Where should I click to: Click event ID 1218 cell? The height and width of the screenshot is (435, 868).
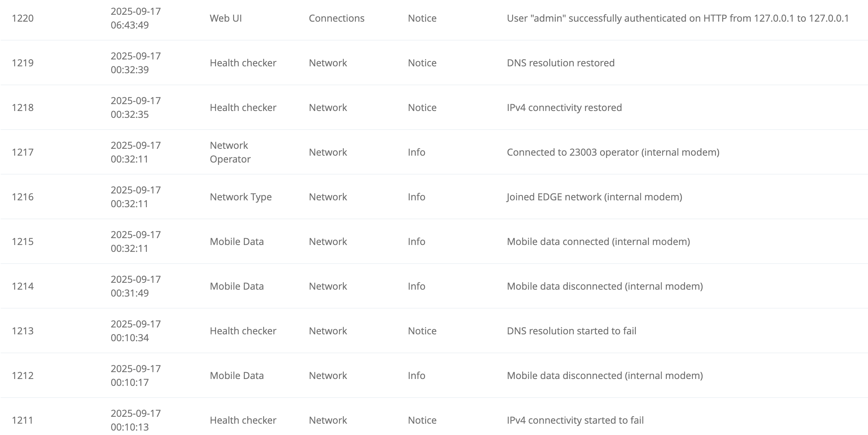coord(23,108)
